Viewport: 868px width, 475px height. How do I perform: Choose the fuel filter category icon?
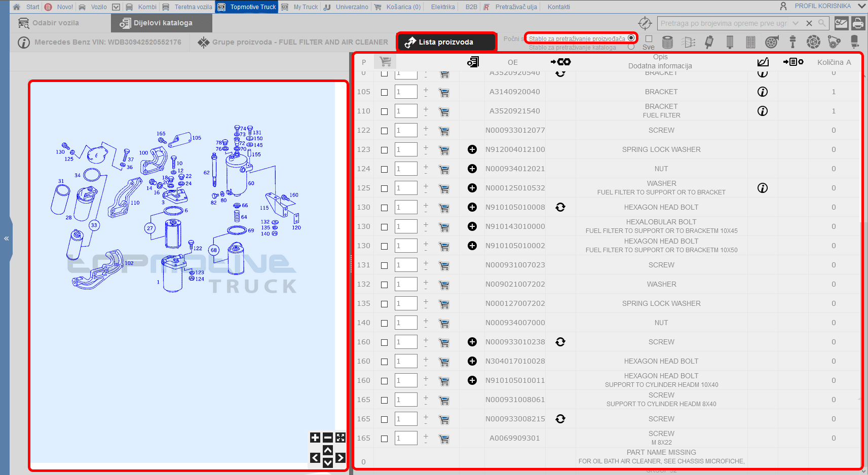[709, 42]
